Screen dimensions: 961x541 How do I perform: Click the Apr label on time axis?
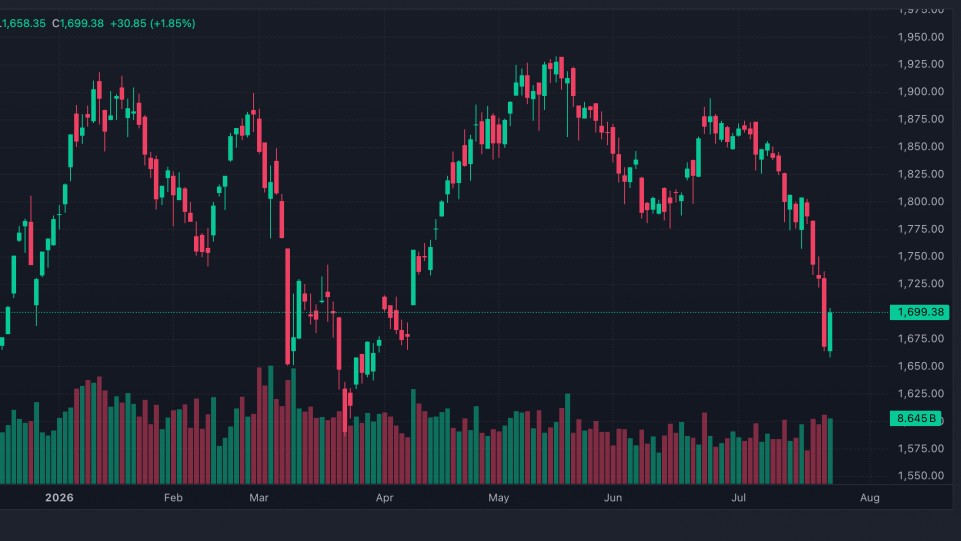pos(384,497)
